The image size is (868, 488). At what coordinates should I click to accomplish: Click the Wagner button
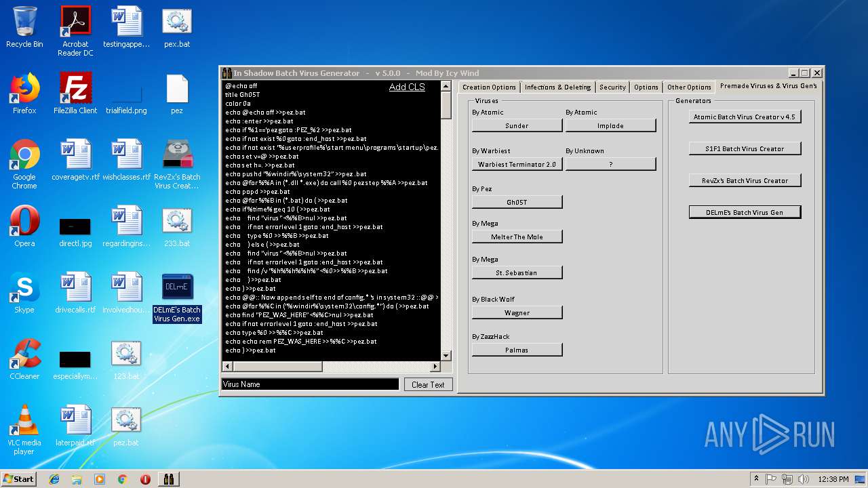(517, 312)
